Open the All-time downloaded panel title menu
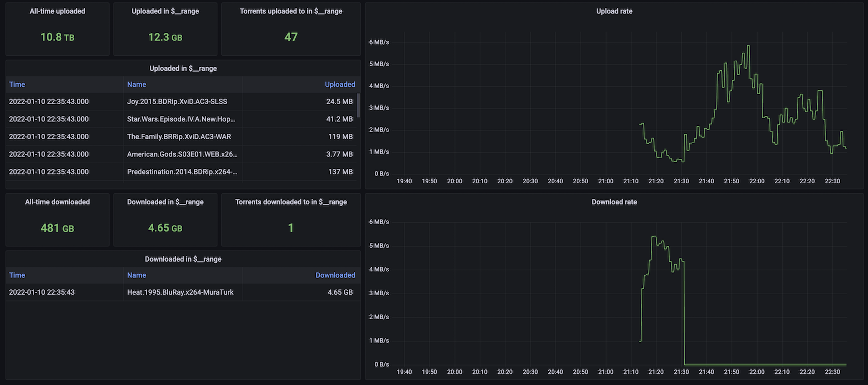This screenshot has width=868, height=385. 57,202
